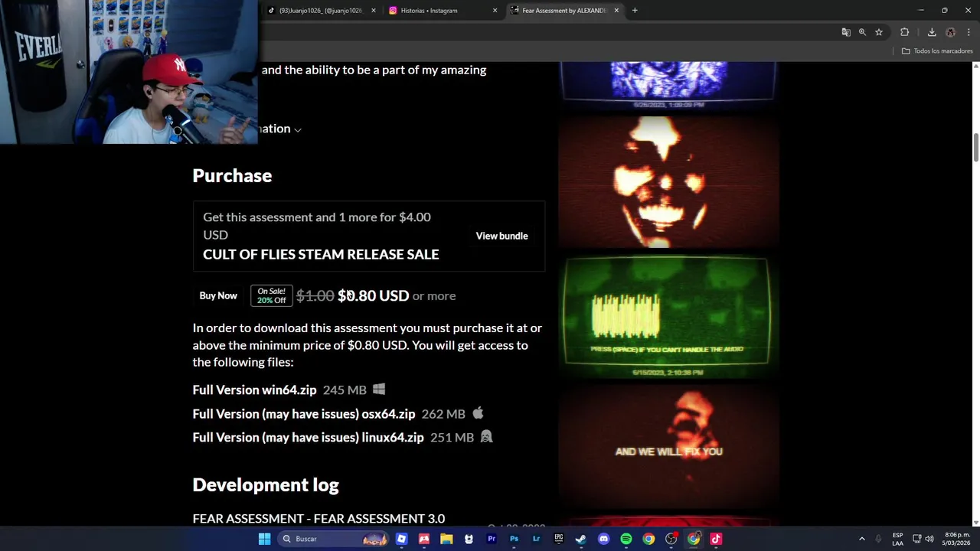Open the AND WE WILL FIX YOU screenshot
980x551 pixels.
pos(668,448)
